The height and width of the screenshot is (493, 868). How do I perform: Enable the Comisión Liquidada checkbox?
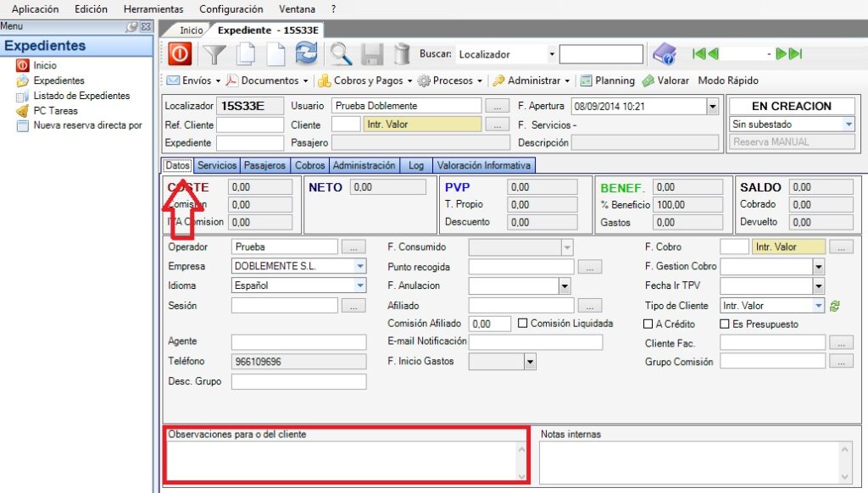pyautogui.click(x=523, y=324)
